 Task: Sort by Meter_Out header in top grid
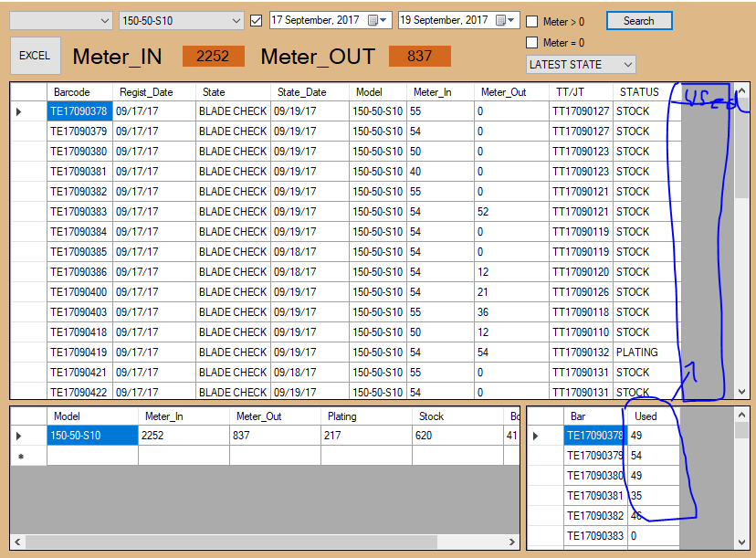click(x=512, y=92)
